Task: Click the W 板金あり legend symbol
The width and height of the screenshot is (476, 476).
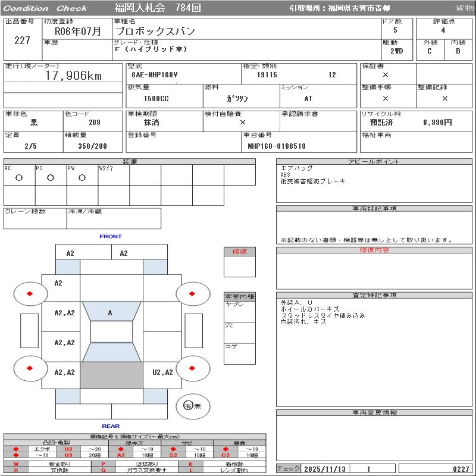Action: [16, 464]
